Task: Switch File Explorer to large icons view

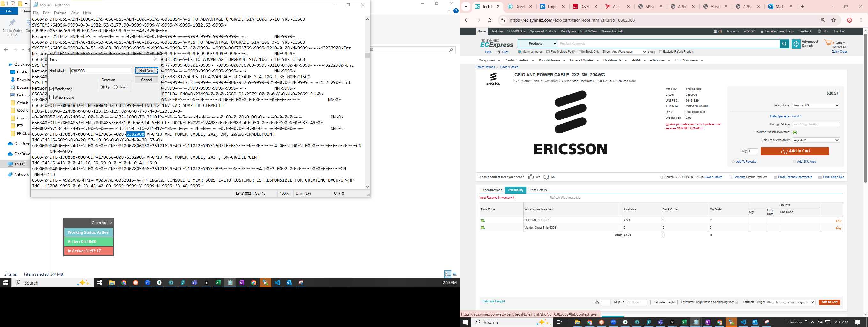Action: pyautogui.click(x=454, y=274)
